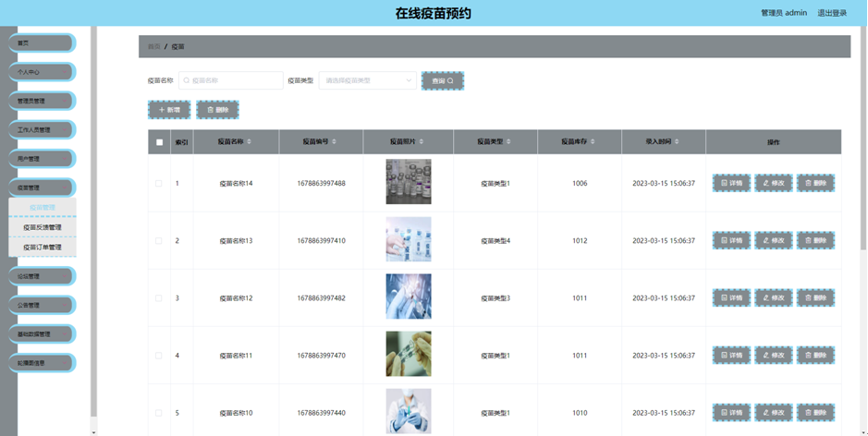Click 管理员 admin in header
Image resolution: width=868 pixels, height=436 pixels.
coord(784,13)
